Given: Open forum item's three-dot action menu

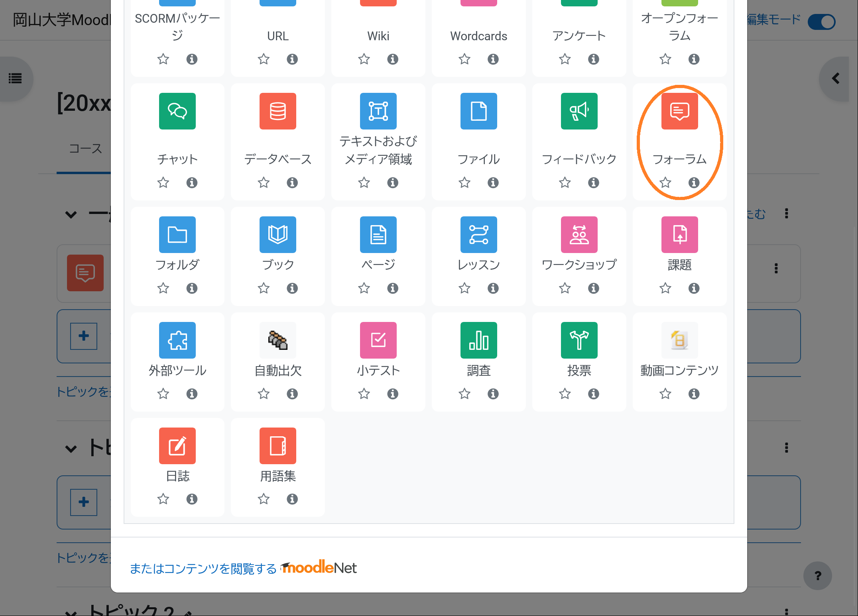Looking at the screenshot, I should click(x=776, y=268).
